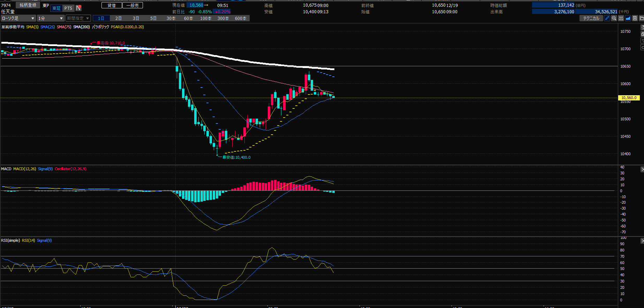
Task: Switch market to 東証
Action: pyautogui.click(x=56, y=8)
